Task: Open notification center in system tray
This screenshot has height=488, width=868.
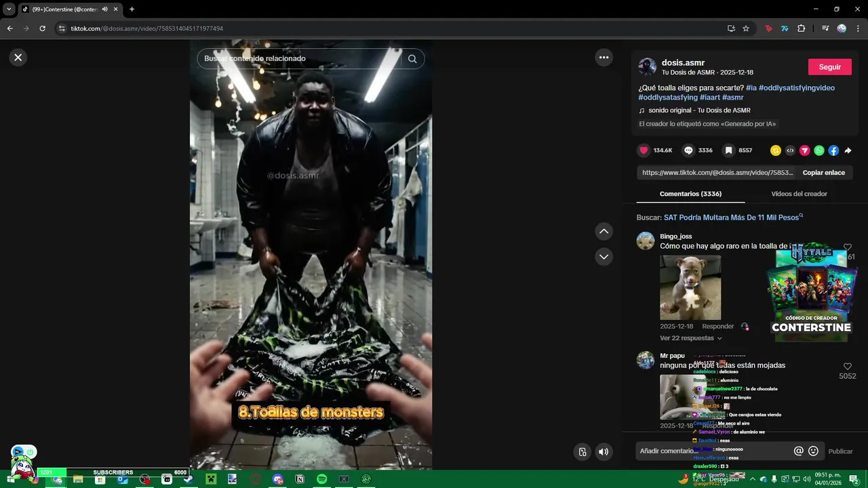Action: (854, 479)
